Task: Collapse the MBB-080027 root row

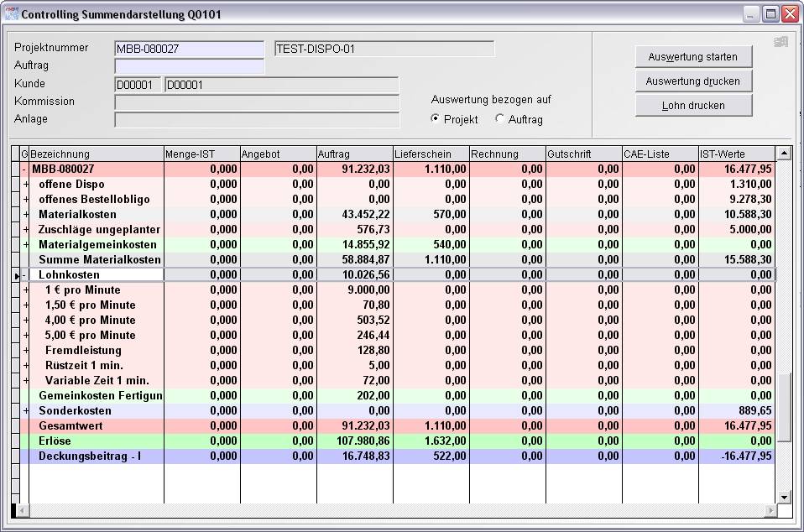Action: pyautogui.click(x=25, y=170)
